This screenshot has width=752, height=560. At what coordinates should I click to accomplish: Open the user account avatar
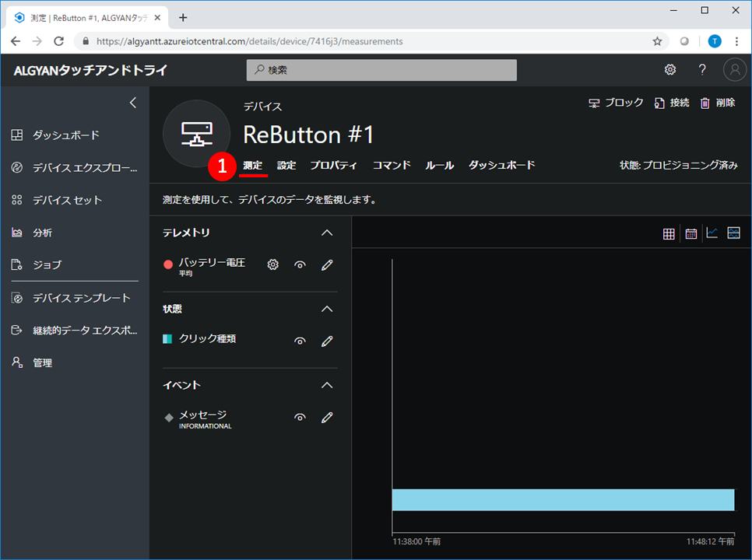(x=735, y=70)
